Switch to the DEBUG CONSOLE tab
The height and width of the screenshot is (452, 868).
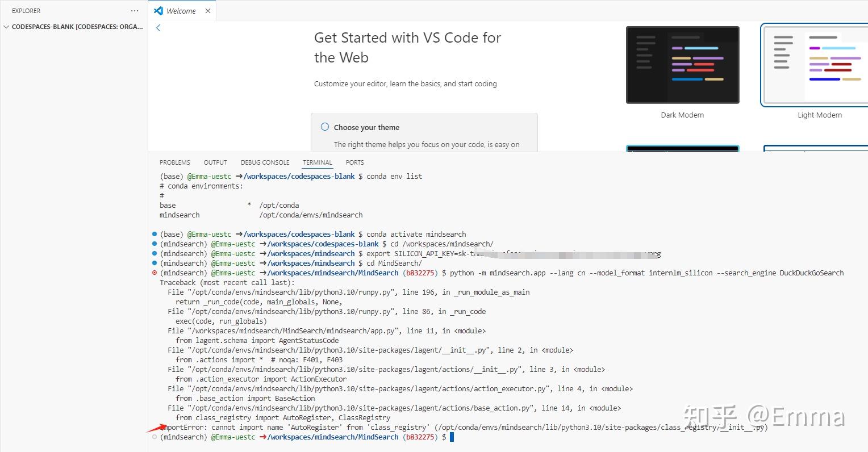click(265, 162)
